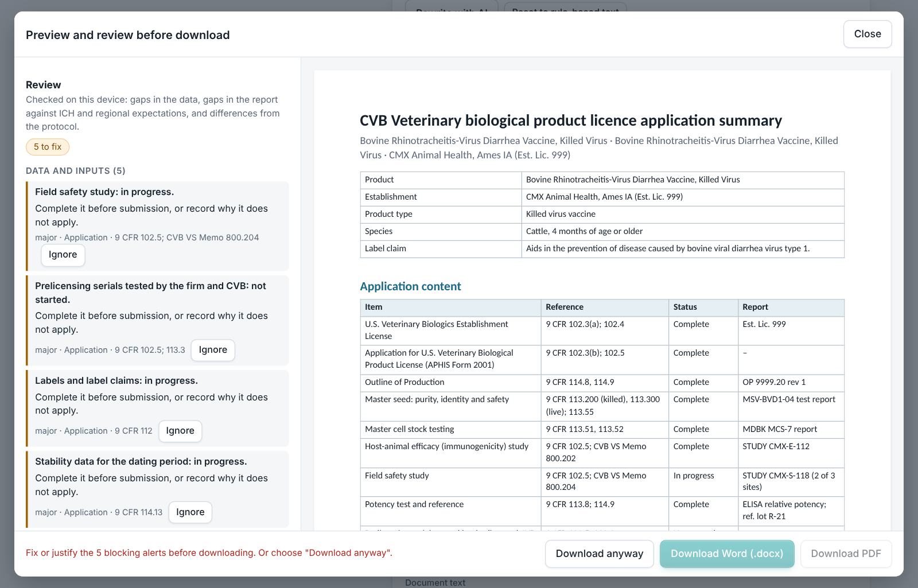Ignore the Stability data alert
This screenshot has height=588, width=918.
(190, 512)
